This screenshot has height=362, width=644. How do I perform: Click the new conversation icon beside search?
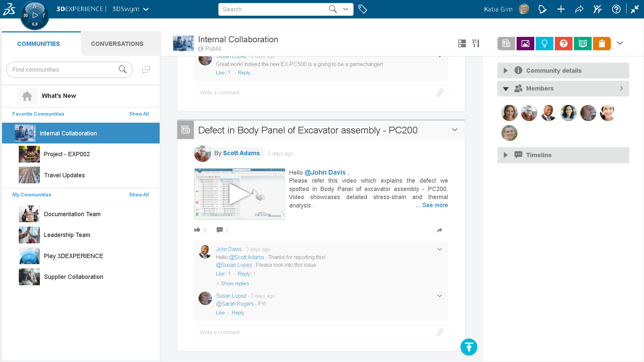tap(146, 70)
